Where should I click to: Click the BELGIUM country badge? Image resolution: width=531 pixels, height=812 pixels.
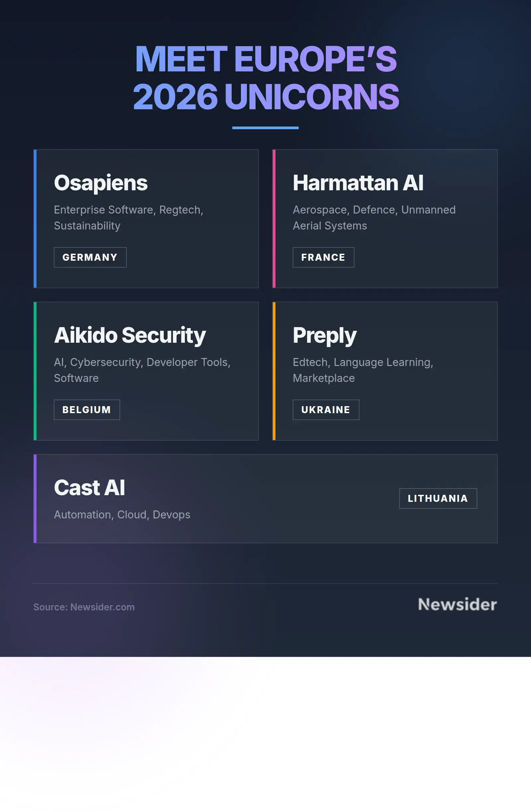[x=87, y=410]
